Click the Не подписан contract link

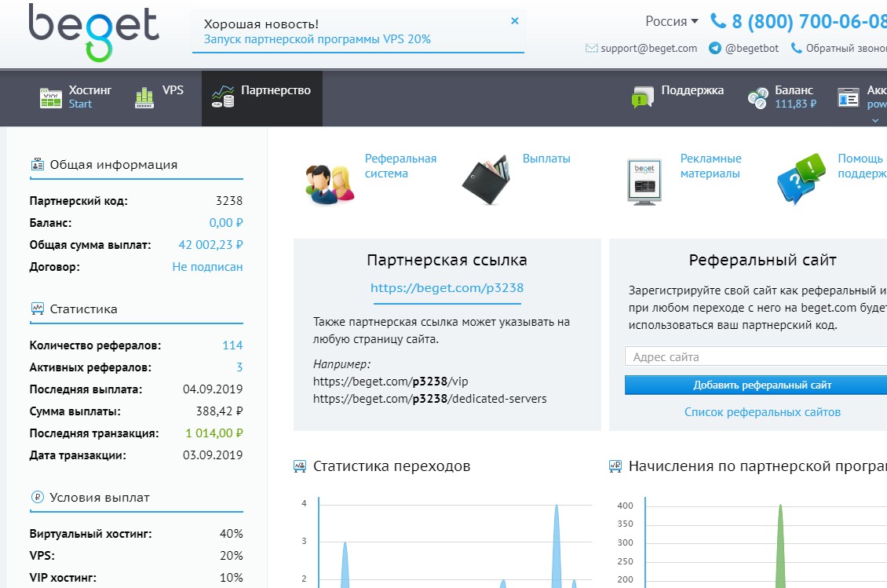click(207, 267)
